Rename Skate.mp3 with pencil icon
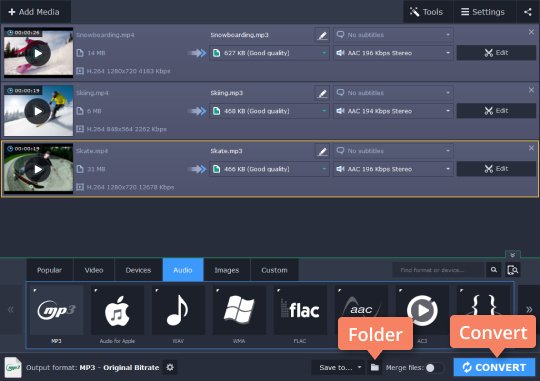This screenshot has height=381, width=540. 322,151
